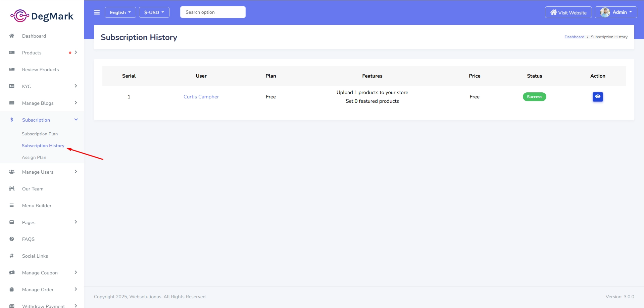The image size is (644, 308).
Task: Expand the Manage Order chevron
Action: [x=76, y=289]
